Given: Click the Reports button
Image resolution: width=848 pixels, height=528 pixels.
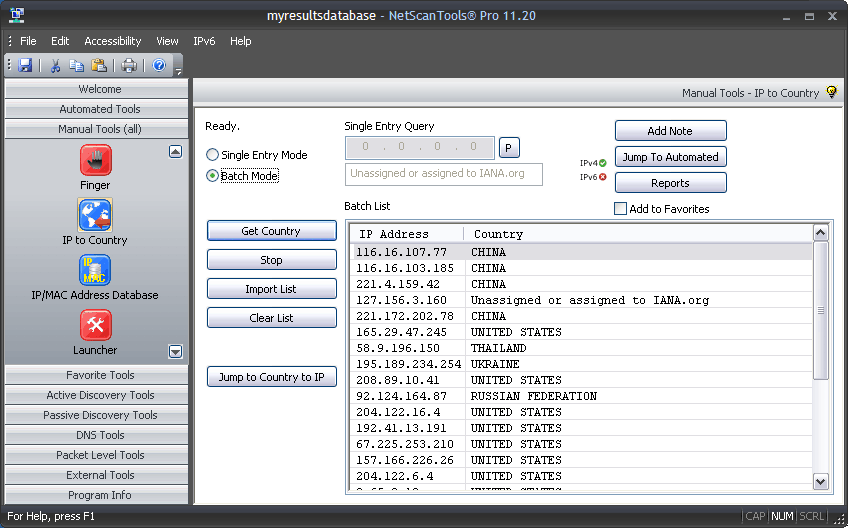Looking at the screenshot, I should pyautogui.click(x=671, y=183).
